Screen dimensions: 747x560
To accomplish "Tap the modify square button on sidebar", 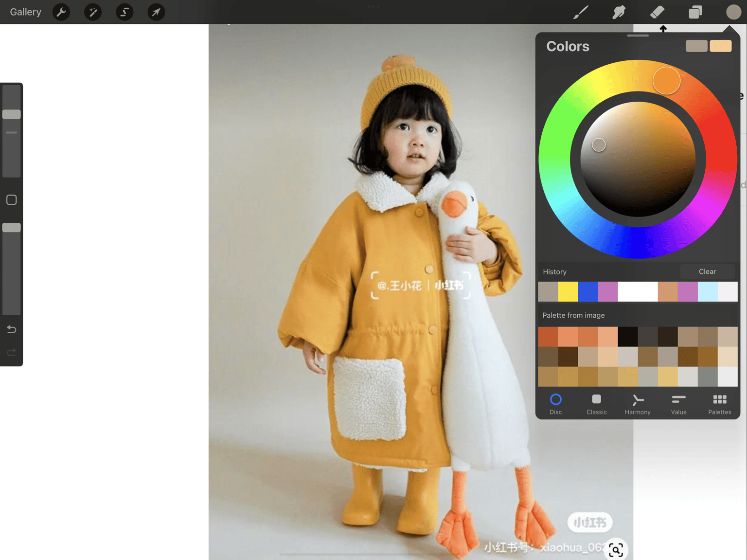I will click(12, 200).
